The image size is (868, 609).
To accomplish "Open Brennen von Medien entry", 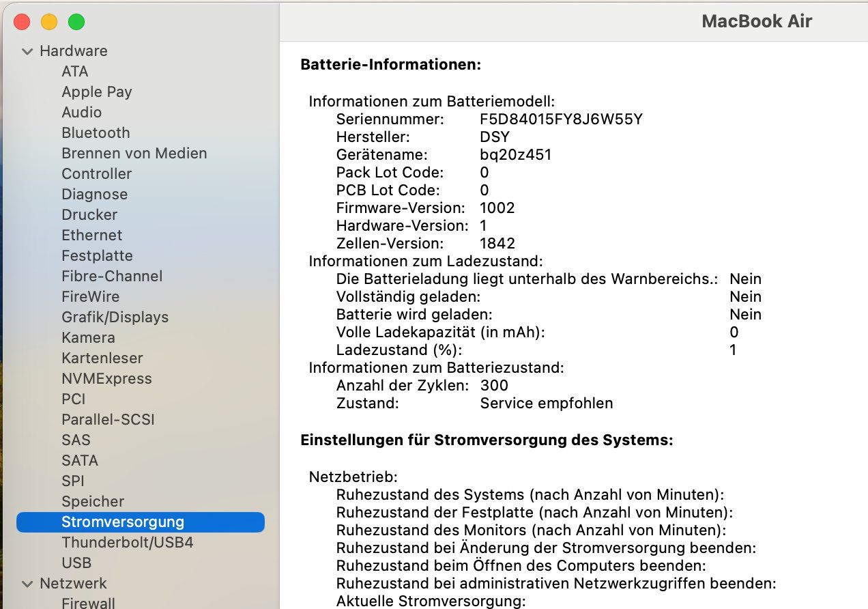I will pos(134,154).
